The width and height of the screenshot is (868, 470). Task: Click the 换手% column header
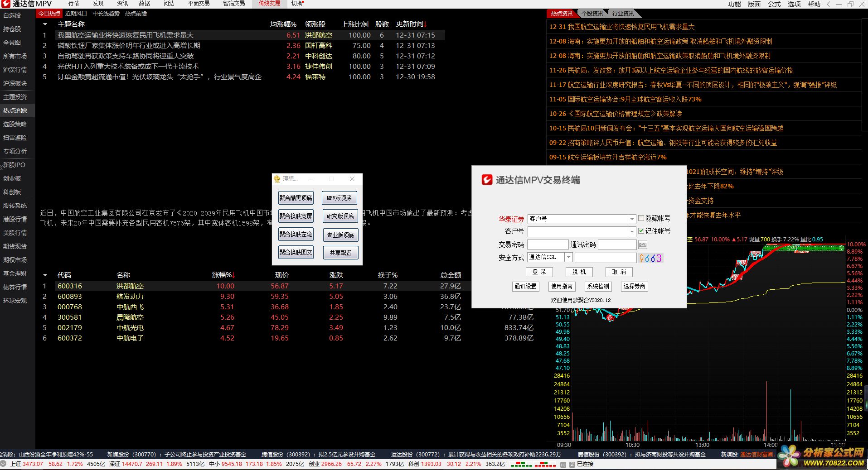(388, 275)
